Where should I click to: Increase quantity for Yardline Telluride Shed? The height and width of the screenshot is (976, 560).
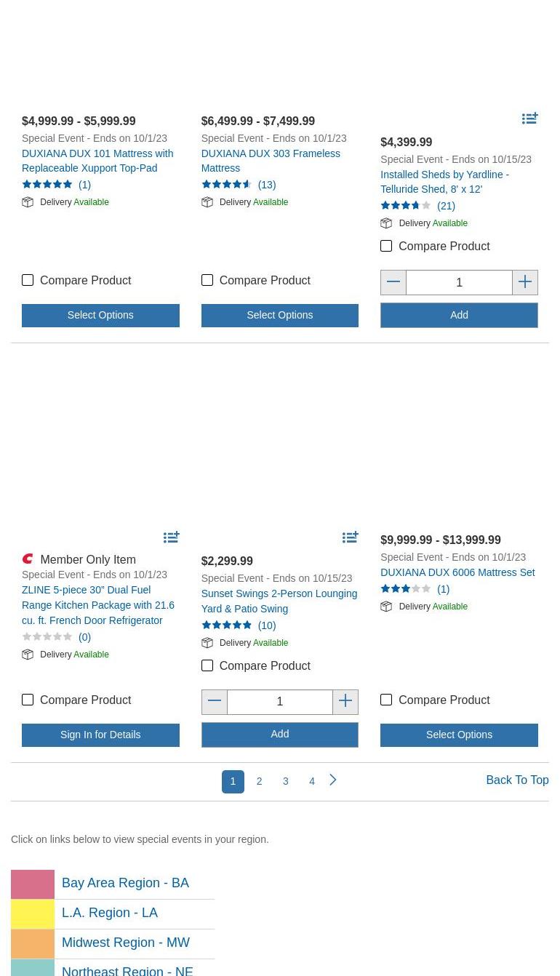[525, 282]
